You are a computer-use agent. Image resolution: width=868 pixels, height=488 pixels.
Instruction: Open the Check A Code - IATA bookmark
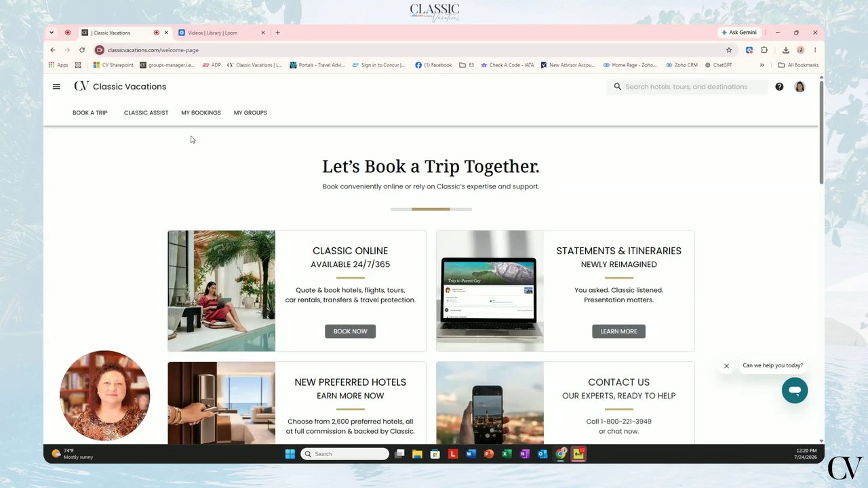click(507, 65)
